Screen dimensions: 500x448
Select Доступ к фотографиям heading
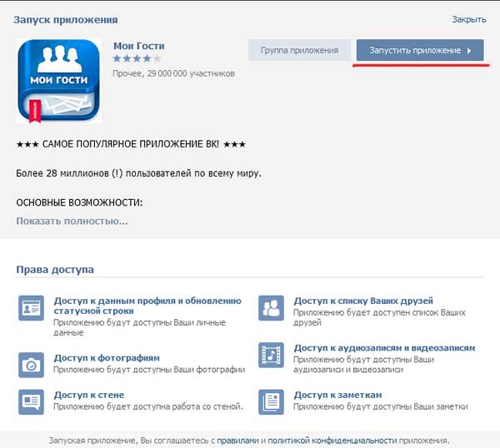click(x=107, y=358)
